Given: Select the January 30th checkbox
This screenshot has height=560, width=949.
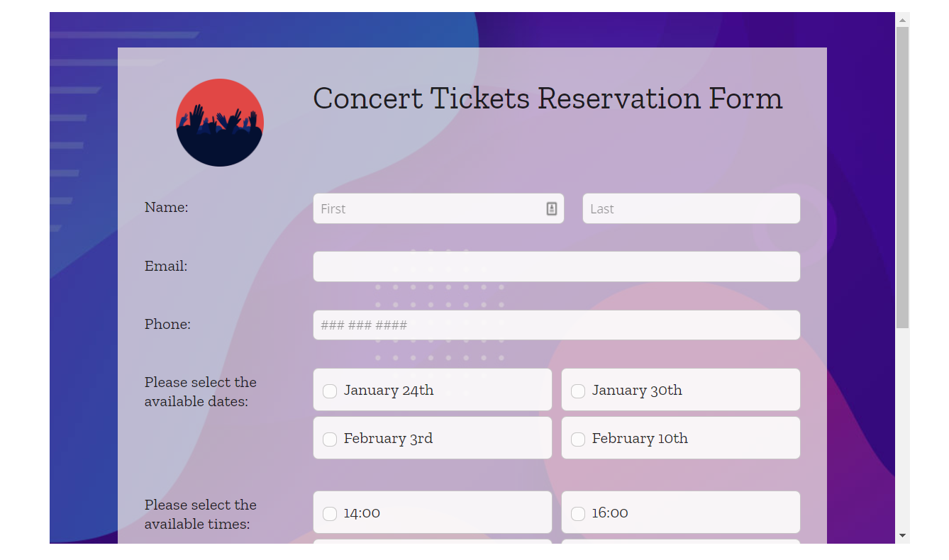Looking at the screenshot, I should click(x=578, y=391).
